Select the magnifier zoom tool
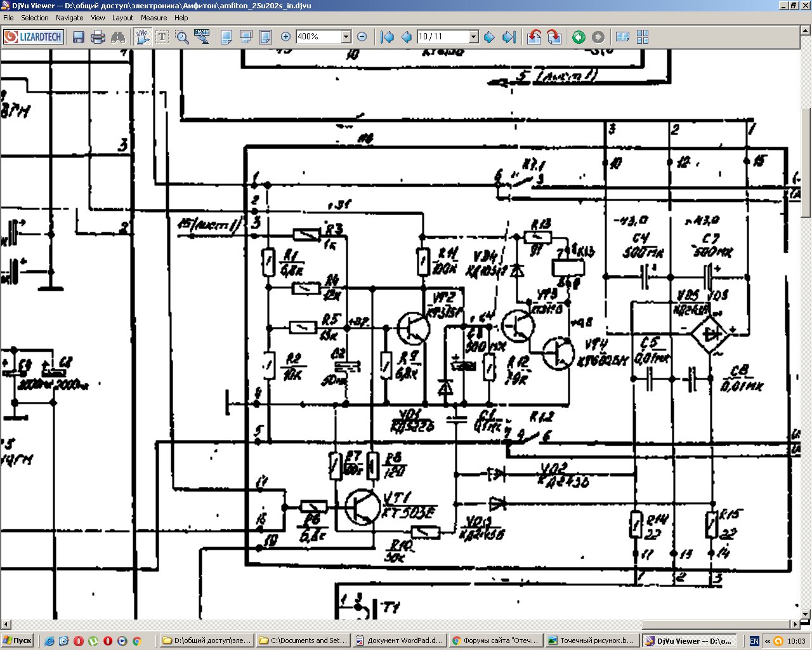Image resolution: width=812 pixels, height=650 pixels. coord(182,37)
